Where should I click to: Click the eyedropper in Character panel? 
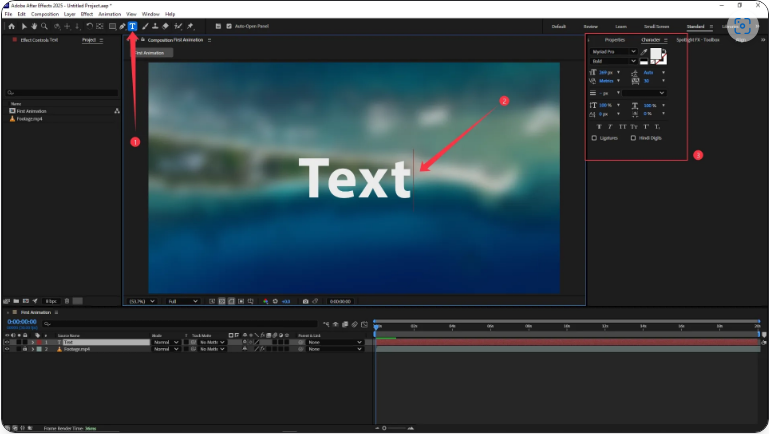[x=643, y=52]
